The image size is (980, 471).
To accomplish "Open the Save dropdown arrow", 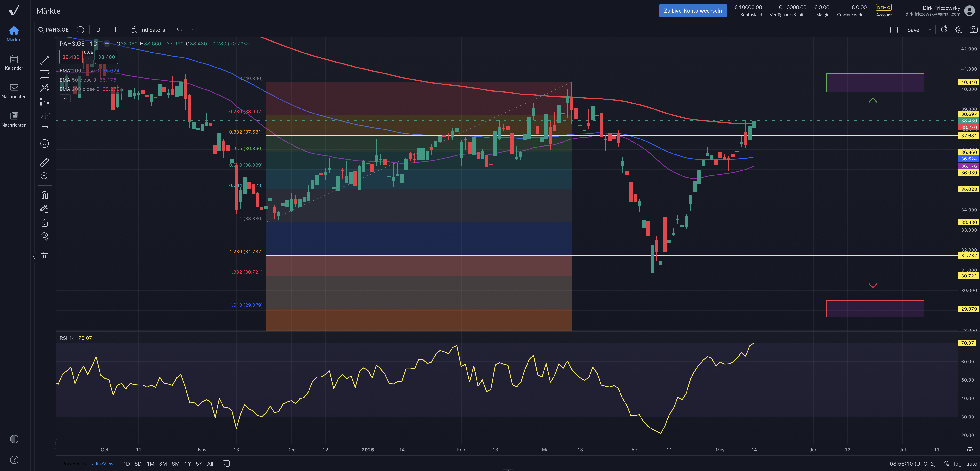I will 930,30.
